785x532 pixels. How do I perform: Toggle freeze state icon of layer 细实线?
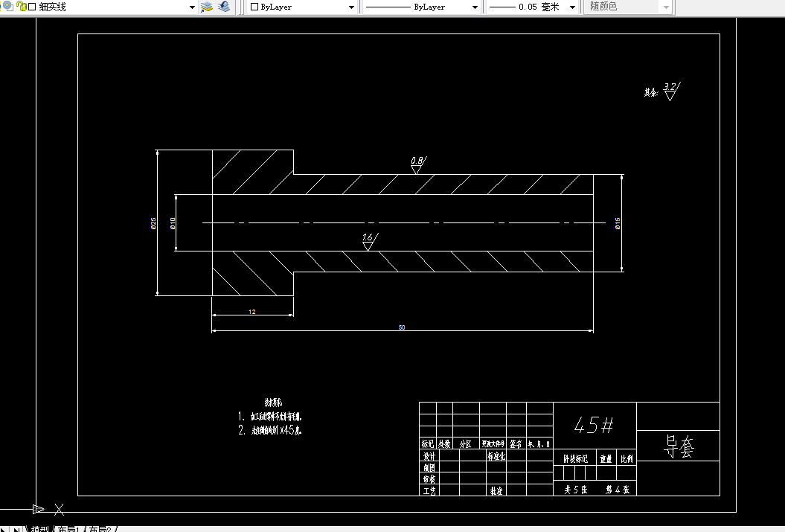coord(8,6)
